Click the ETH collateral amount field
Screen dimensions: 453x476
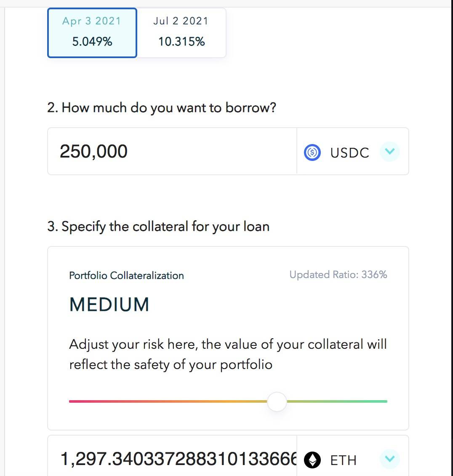[177, 459]
